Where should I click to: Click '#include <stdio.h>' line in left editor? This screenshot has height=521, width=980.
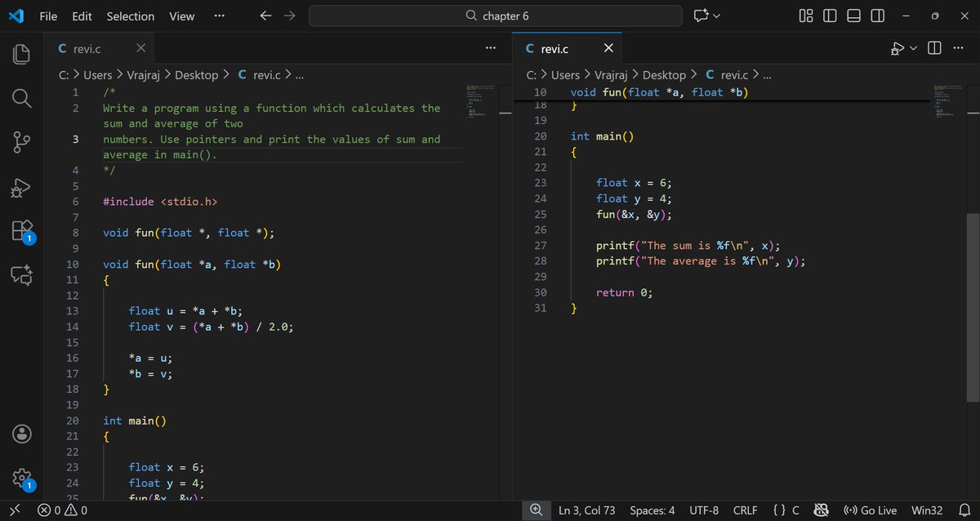pos(160,202)
